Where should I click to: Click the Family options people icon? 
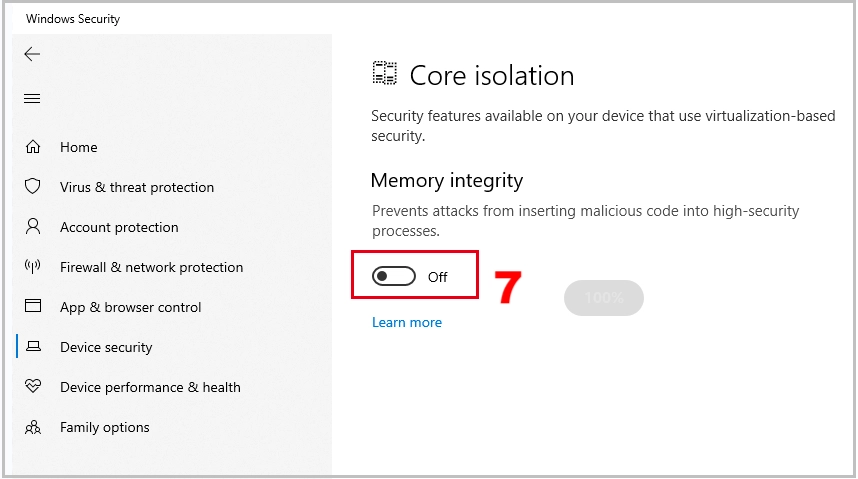(x=33, y=427)
